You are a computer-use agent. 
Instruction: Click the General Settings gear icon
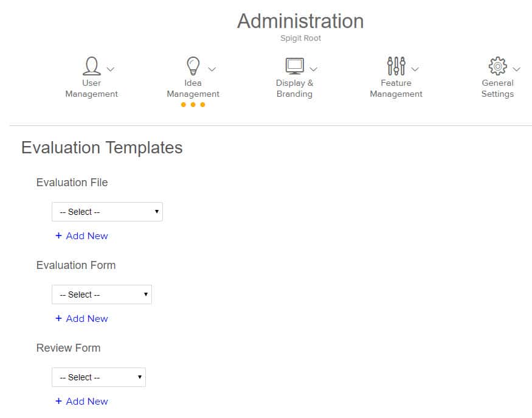tap(497, 66)
